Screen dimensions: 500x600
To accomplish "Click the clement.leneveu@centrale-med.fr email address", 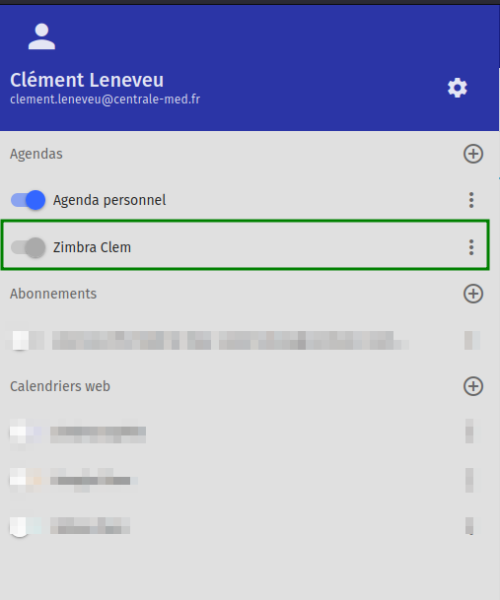I will [x=105, y=99].
